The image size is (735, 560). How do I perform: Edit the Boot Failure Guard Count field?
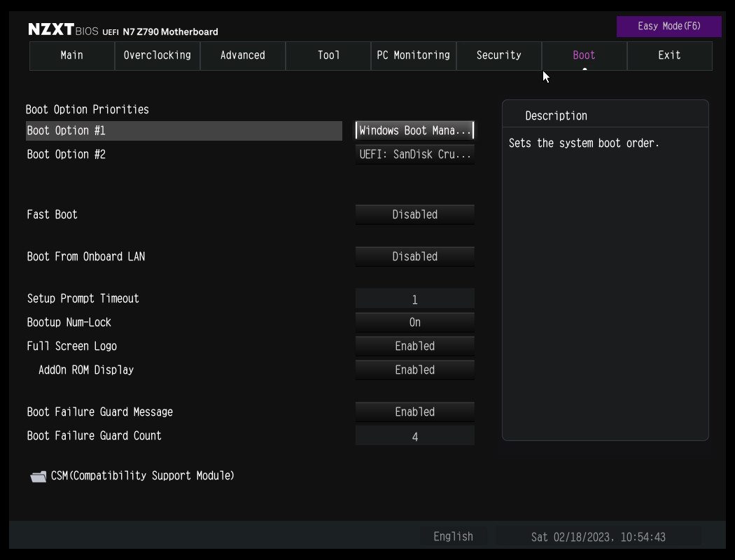[x=415, y=436]
